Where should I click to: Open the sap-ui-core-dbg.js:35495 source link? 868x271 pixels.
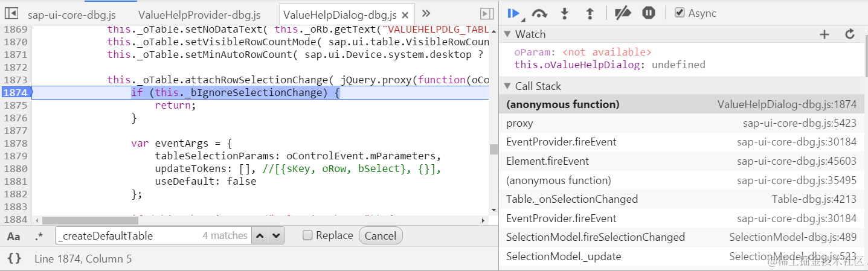797,180
